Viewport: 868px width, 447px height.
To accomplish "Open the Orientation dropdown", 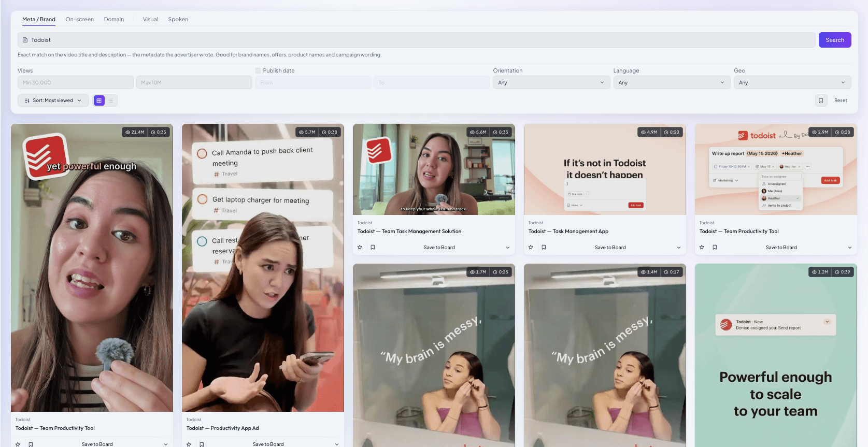I will coord(551,82).
